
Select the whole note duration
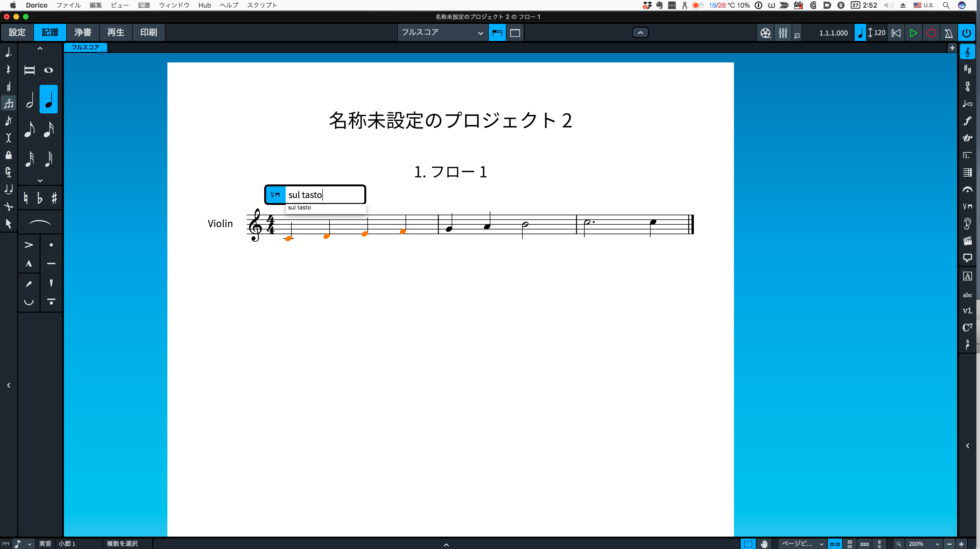pyautogui.click(x=49, y=70)
